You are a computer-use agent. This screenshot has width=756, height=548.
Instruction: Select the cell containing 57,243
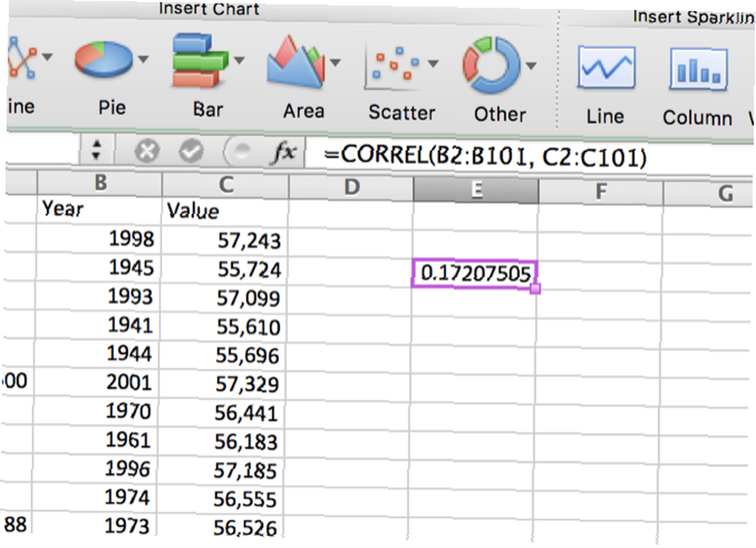(x=225, y=240)
